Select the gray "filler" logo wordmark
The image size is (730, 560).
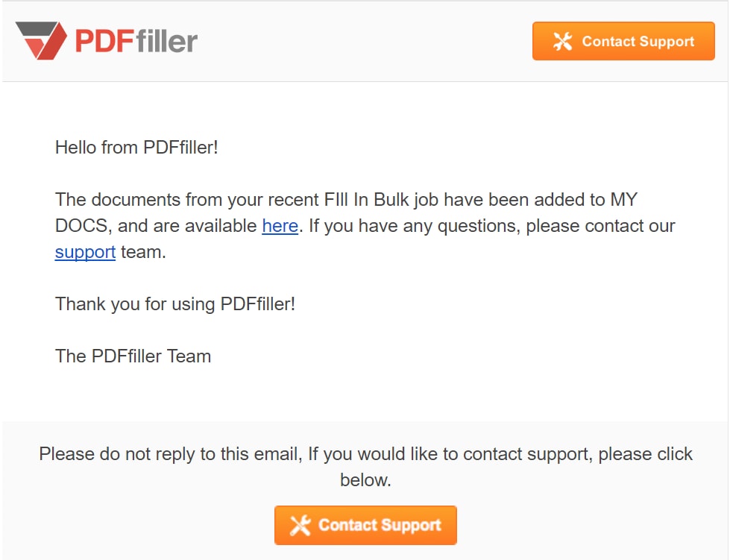point(167,40)
